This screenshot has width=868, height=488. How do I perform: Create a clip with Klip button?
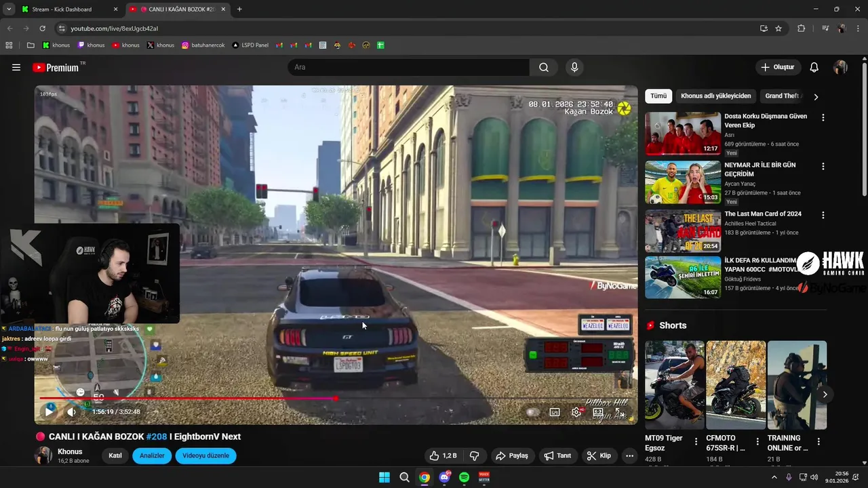tap(599, 455)
